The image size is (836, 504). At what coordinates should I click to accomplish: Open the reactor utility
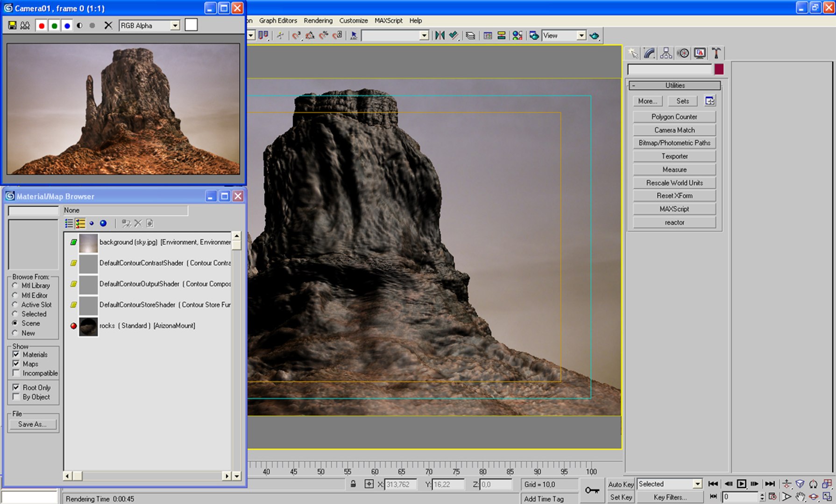point(674,223)
